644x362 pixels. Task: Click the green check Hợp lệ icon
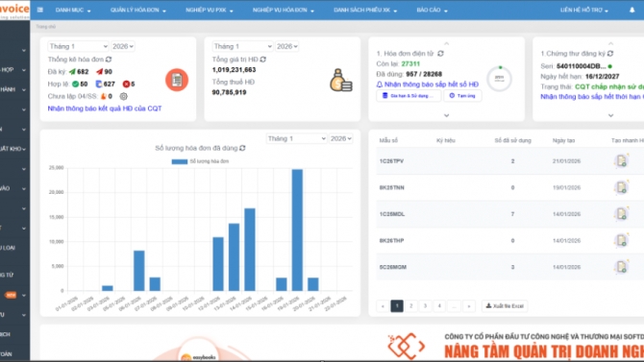[x=75, y=84]
